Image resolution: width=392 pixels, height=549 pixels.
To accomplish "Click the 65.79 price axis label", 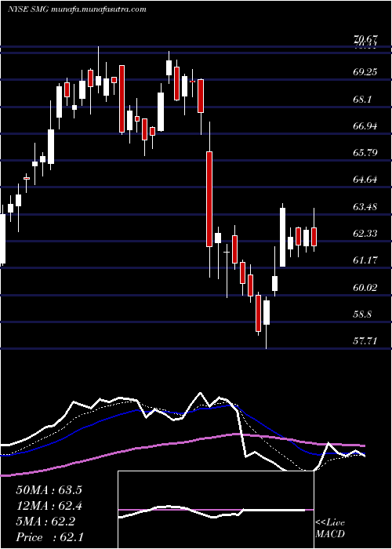I will pos(365,153).
